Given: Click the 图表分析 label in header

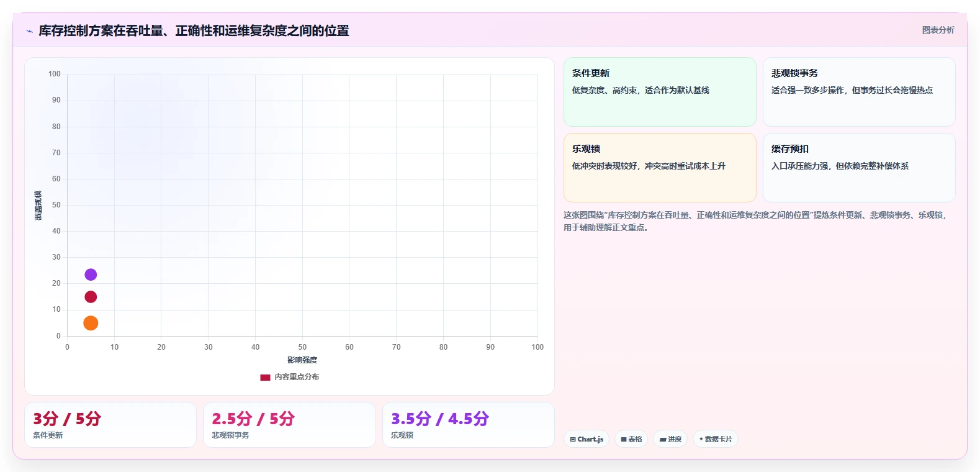Looking at the screenshot, I should pyautogui.click(x=938, y=30).
